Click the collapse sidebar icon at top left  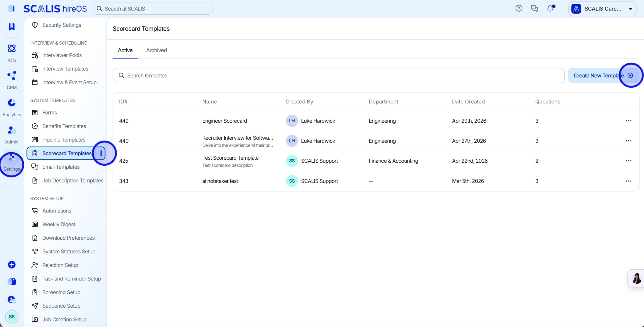(x=12, y=9)
